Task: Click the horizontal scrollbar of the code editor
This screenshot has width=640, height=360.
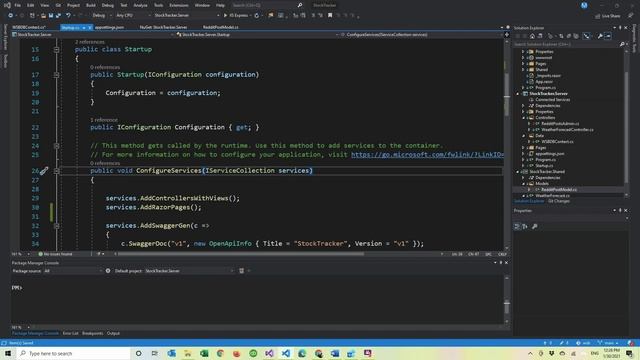Action: [241, 254]
